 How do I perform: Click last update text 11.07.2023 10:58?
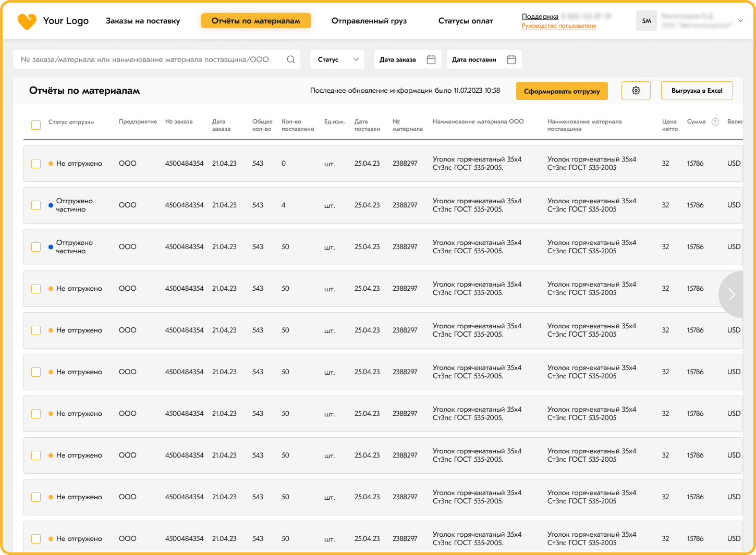(405, 91)
